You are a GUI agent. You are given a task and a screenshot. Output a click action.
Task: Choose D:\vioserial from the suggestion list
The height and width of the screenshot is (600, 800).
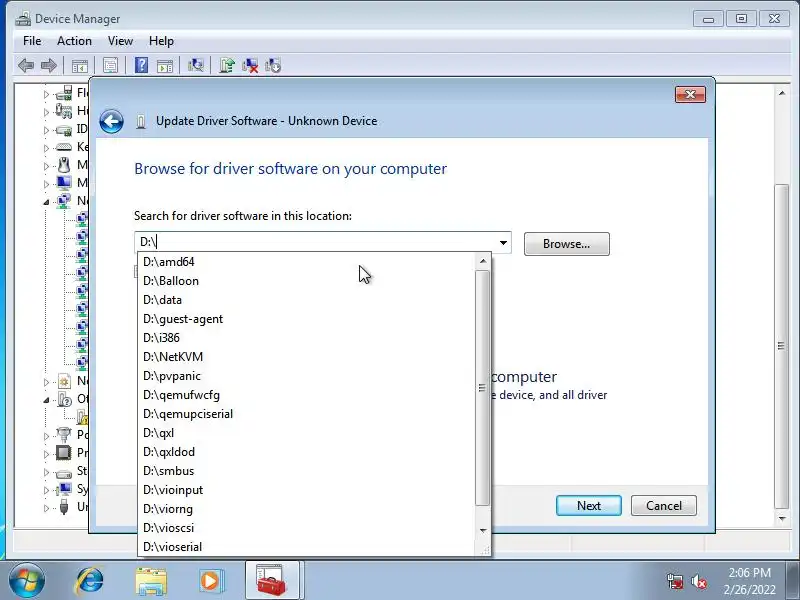tap(306, 547)
